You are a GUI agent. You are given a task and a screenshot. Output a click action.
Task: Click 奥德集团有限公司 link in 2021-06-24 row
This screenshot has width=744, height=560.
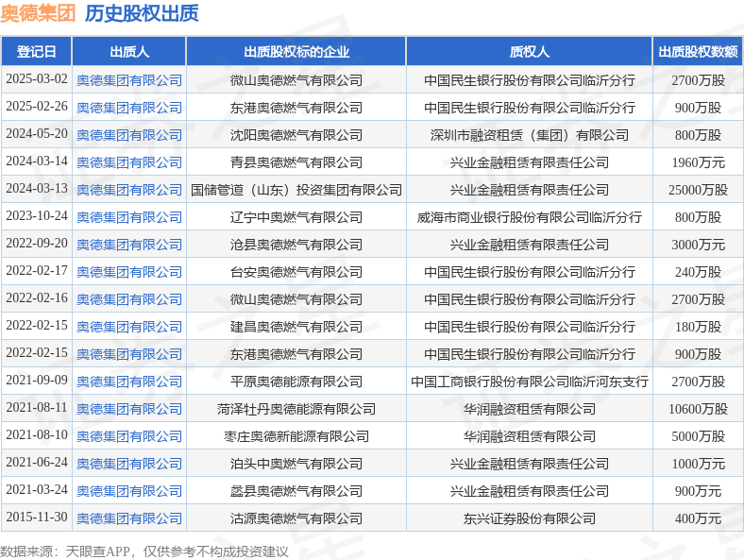coord(129,464)
